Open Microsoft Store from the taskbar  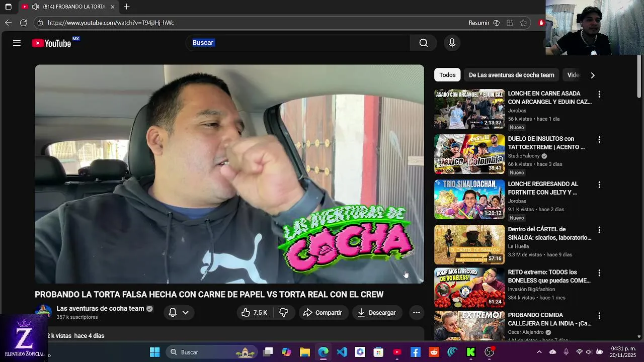point(378,352)
